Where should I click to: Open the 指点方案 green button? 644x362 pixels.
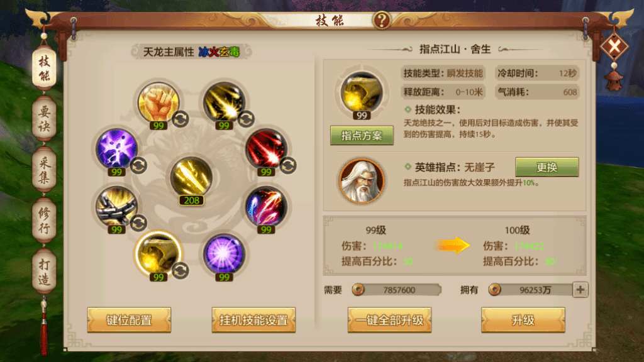point(362,136)
